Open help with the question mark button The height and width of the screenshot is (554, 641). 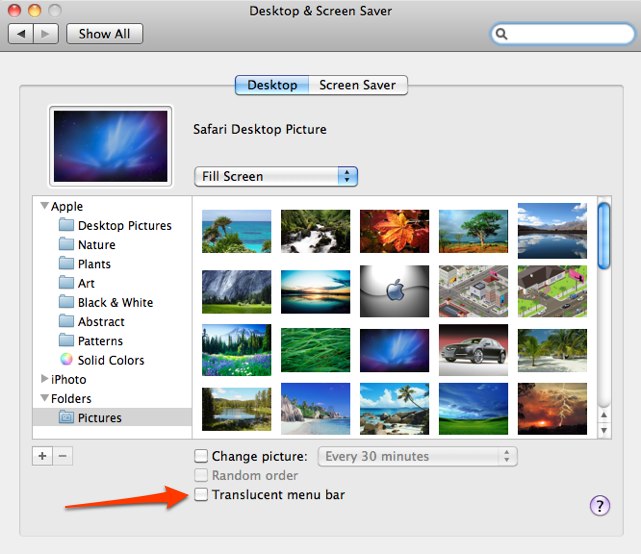[x=600, y=506]
